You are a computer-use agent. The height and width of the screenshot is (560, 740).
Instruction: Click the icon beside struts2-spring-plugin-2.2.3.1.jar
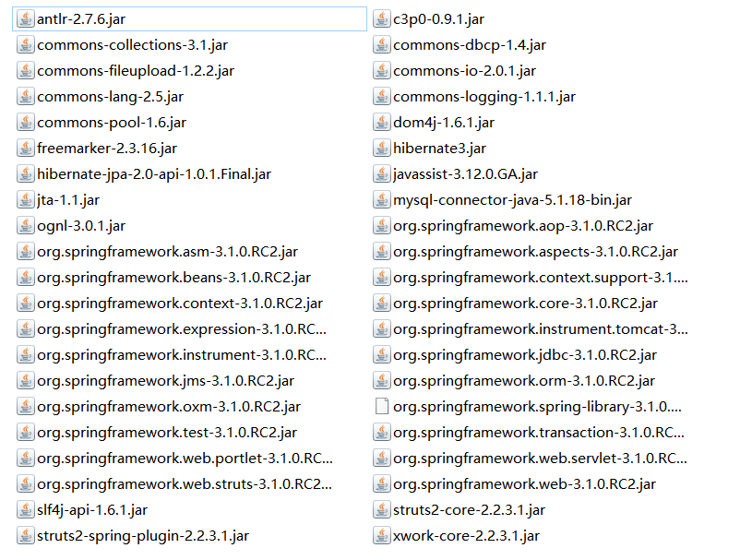click(x=26, y=535)
